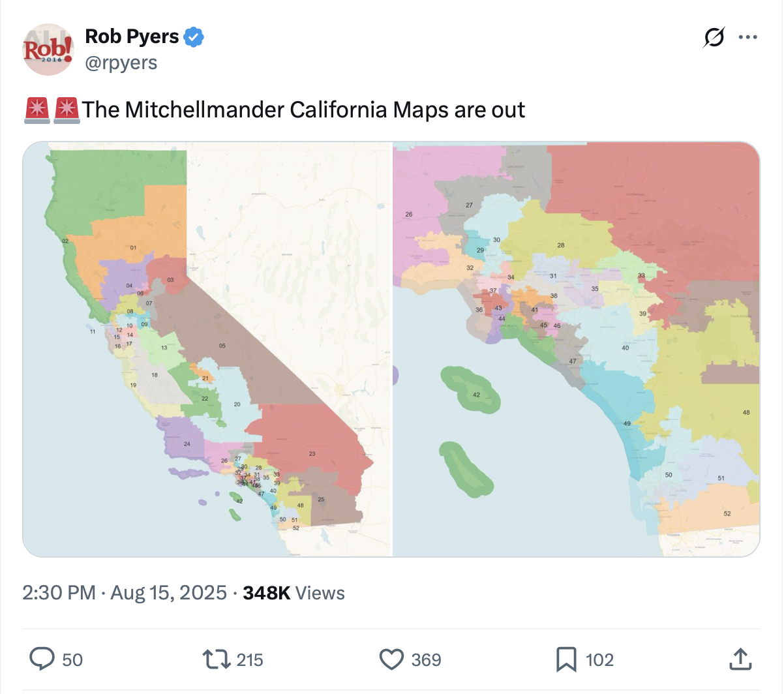Viewport: 784px width, 694px height.
Task: Open the three-dot more options menu
Action: coord(747,37)
